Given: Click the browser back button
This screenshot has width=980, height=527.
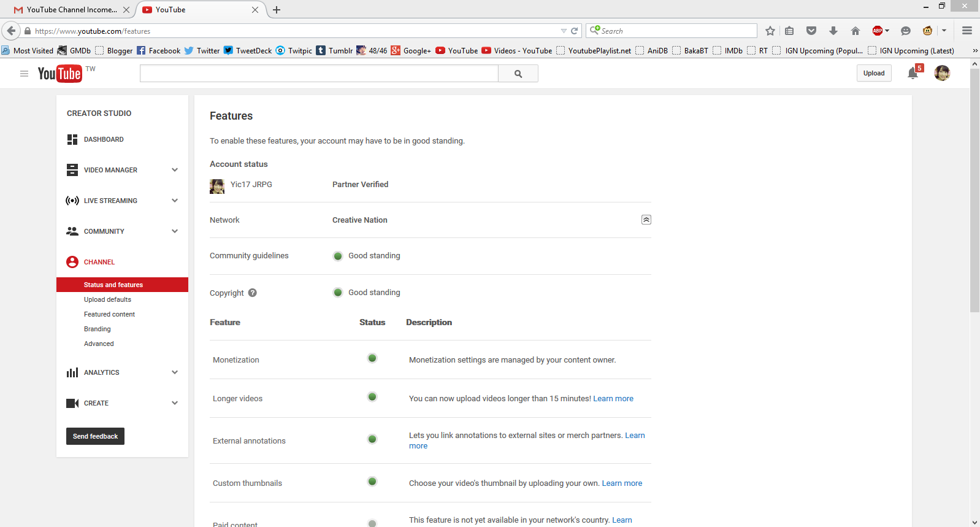Looking at the screenshot, I should coord(11,31).
